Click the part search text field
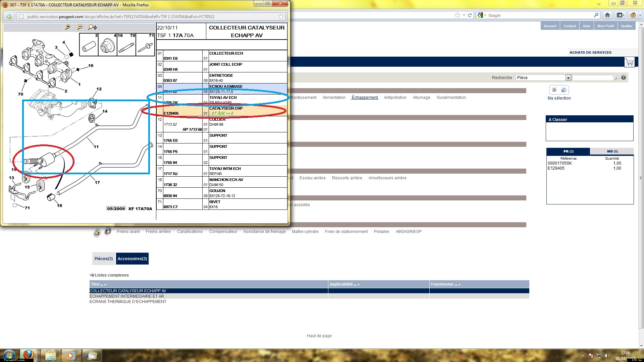This screenshot has width=644, height=362. point(593,78)
